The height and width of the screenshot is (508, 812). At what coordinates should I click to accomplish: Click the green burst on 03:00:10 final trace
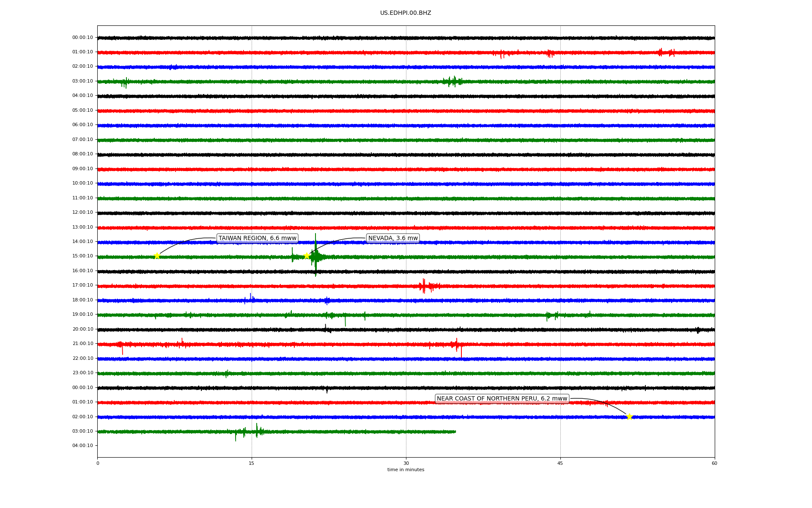pos(257,431)
